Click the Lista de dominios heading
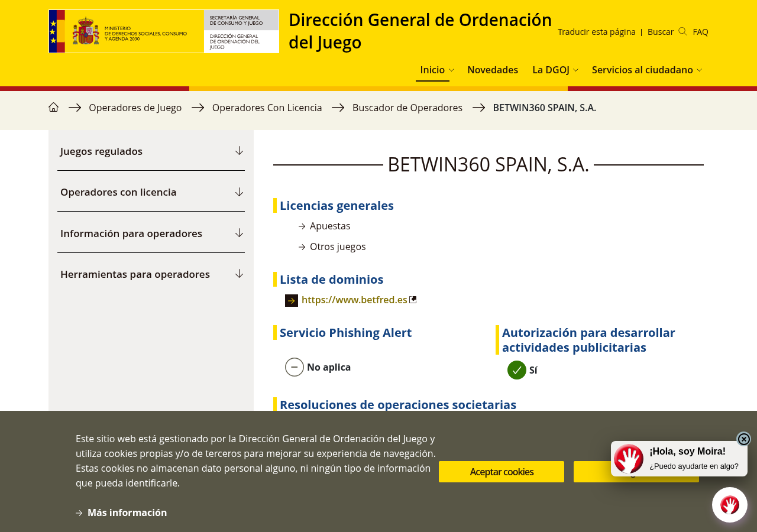Screen dimensions: 757x532 click(x=332, y=279)
